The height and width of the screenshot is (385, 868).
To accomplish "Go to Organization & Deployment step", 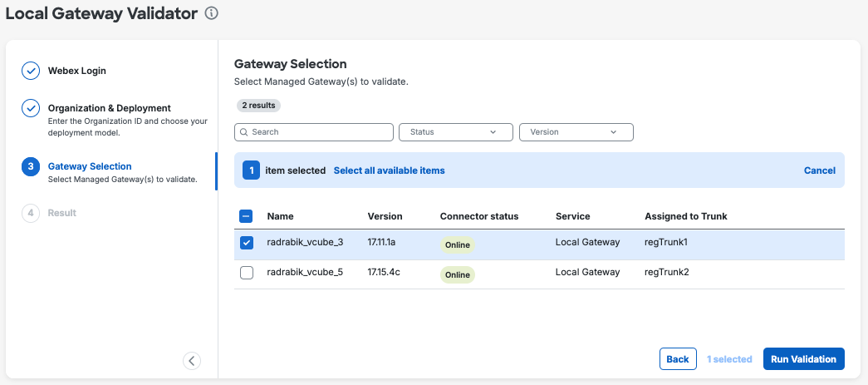I will (110, 108).
